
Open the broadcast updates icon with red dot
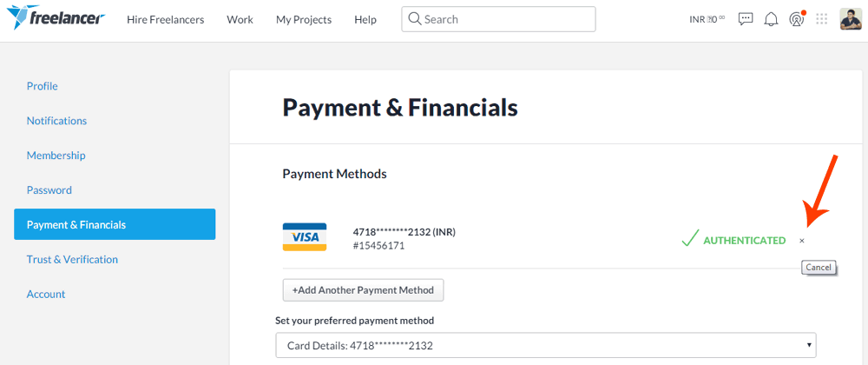click(797, 19)
